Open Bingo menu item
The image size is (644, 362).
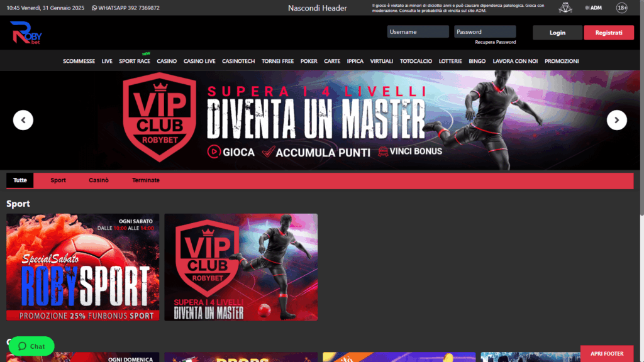click(477, 61)
